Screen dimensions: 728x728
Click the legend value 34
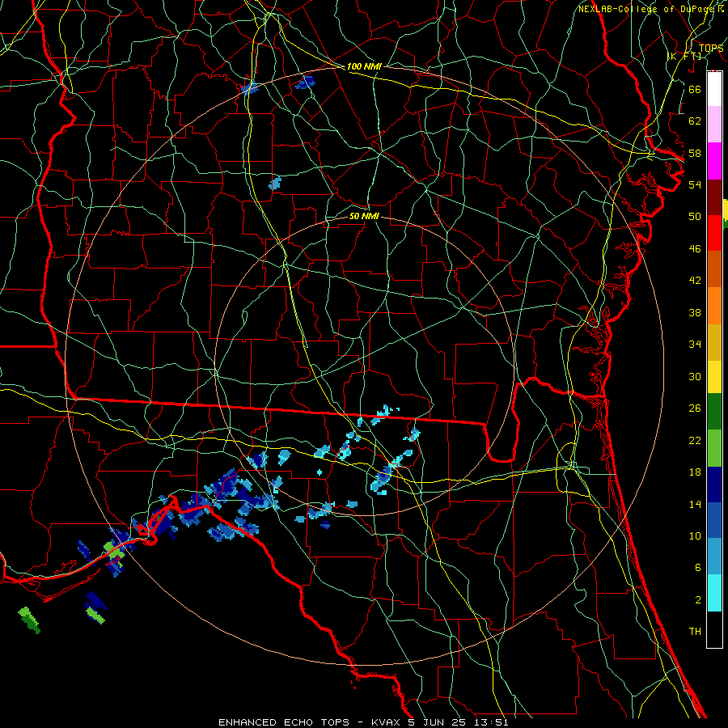[x=695, y=345]
